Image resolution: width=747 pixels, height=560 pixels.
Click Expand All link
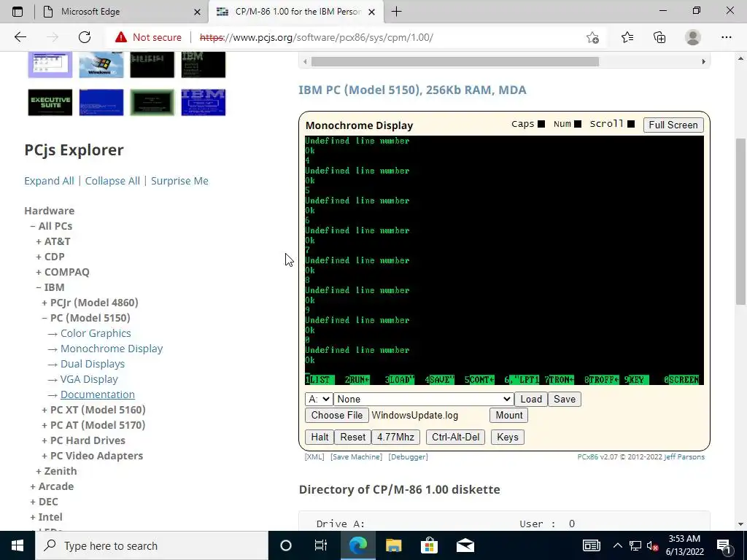coord(49,181)
